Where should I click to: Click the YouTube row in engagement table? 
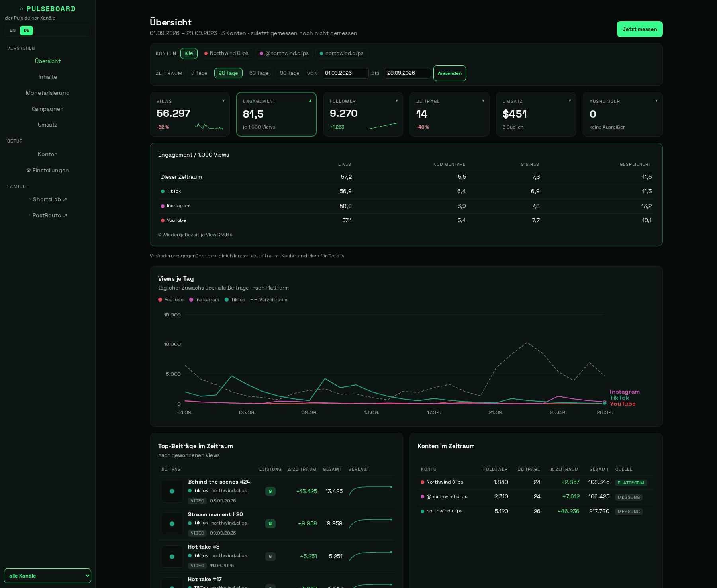pos(406,220)
